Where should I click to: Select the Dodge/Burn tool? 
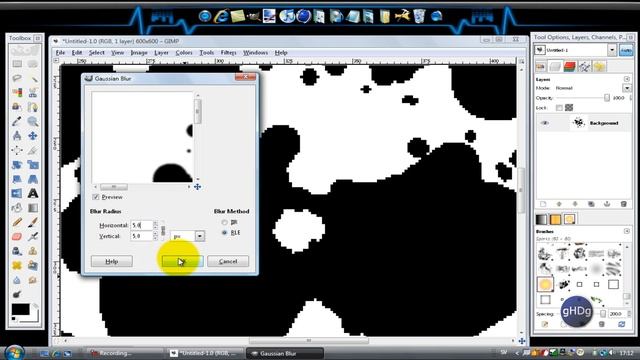[x=17, y=294]
